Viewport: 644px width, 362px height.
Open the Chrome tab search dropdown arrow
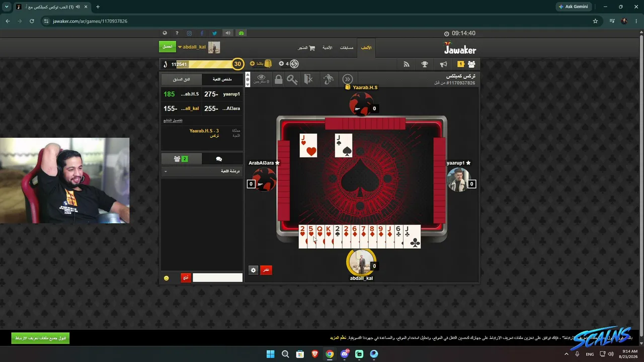7,7
